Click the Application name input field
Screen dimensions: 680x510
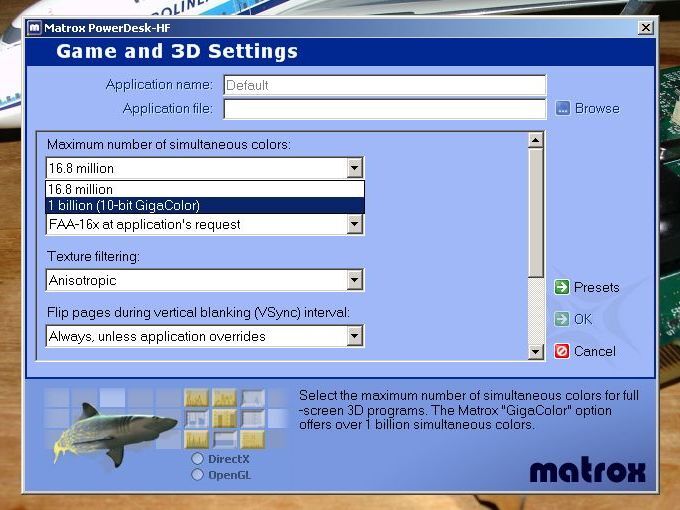click(385, 85)
